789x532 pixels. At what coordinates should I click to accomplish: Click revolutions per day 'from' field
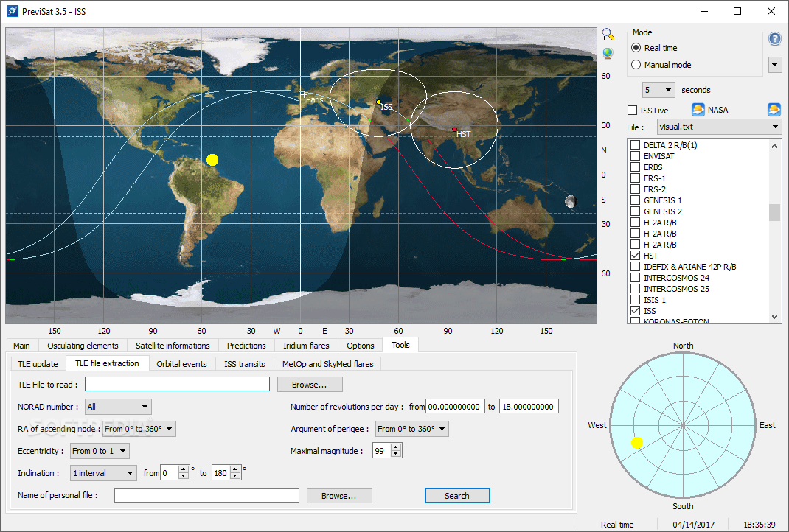(x=455, y=406)
